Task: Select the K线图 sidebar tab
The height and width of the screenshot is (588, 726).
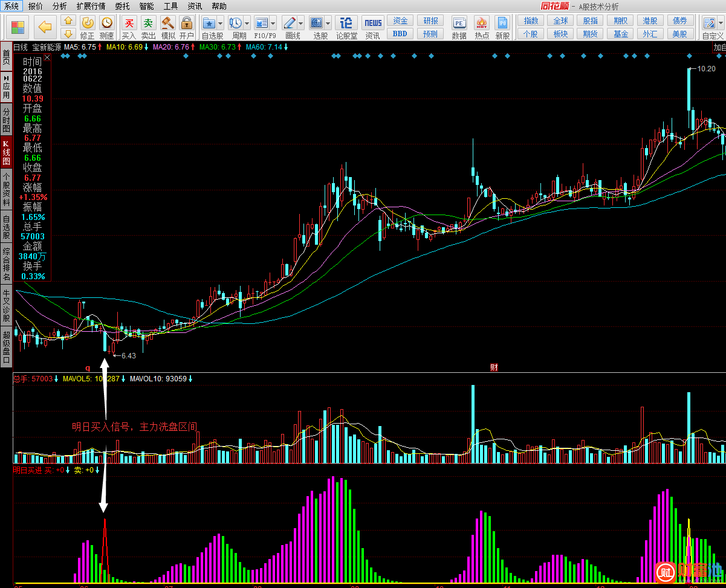Action: (x=6, y=153)
